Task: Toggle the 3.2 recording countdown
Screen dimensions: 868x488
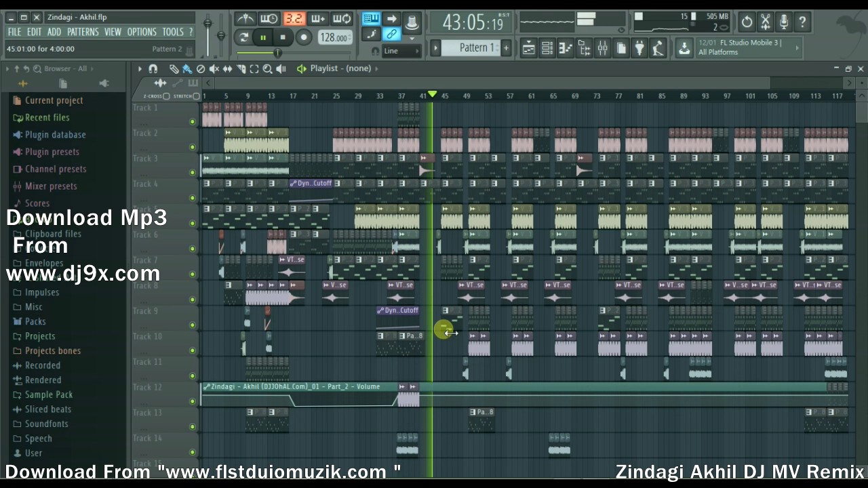Action: (294, 19)
